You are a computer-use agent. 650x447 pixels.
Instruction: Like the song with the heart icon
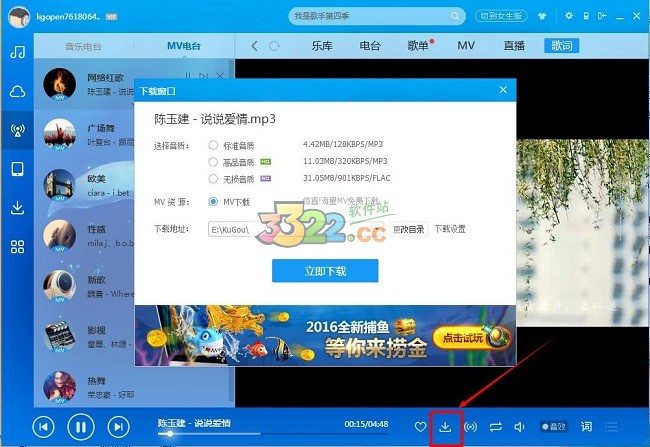tap(420, 427)
